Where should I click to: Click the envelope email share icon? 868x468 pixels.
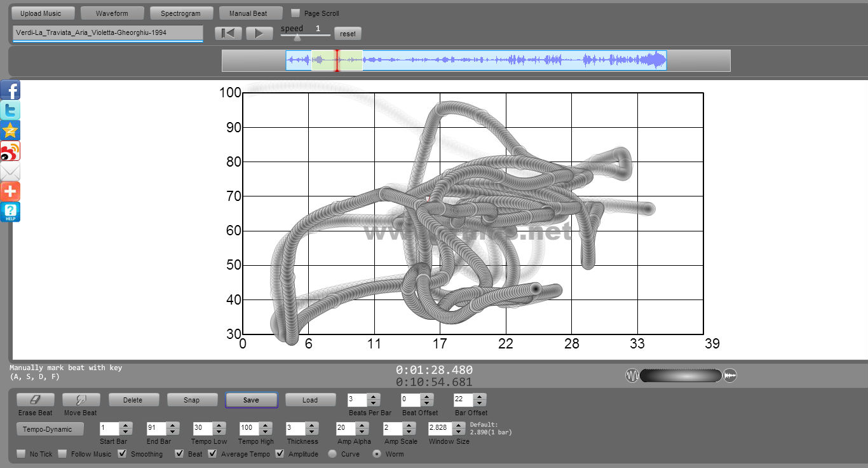pyautogui.click(x=10, y=172)
